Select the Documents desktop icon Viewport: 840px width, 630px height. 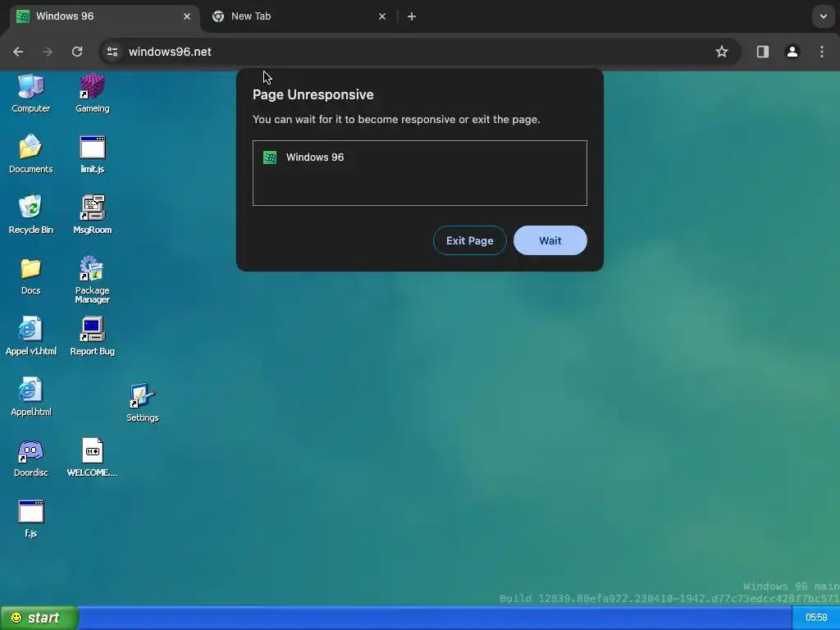[30, 154]
